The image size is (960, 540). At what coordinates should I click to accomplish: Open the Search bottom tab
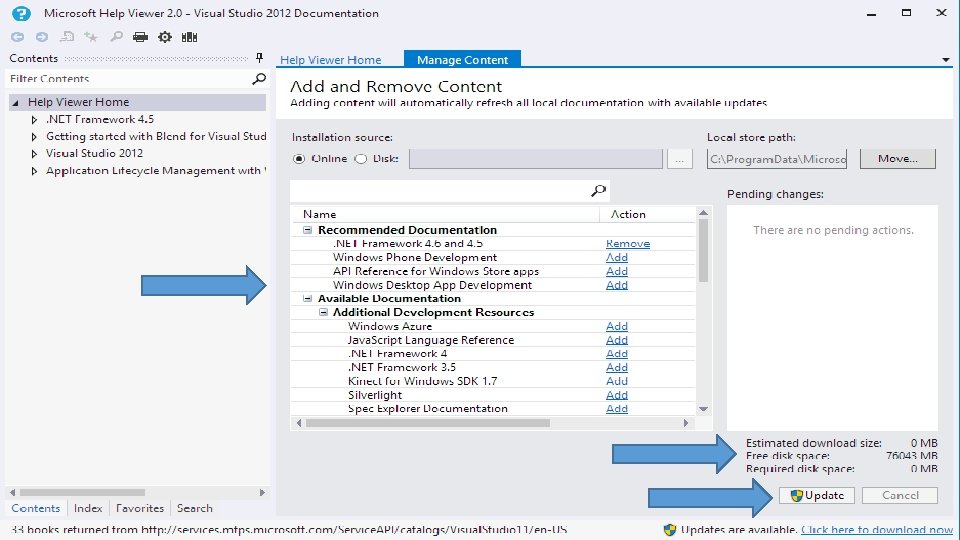click(x=195, y=508)
